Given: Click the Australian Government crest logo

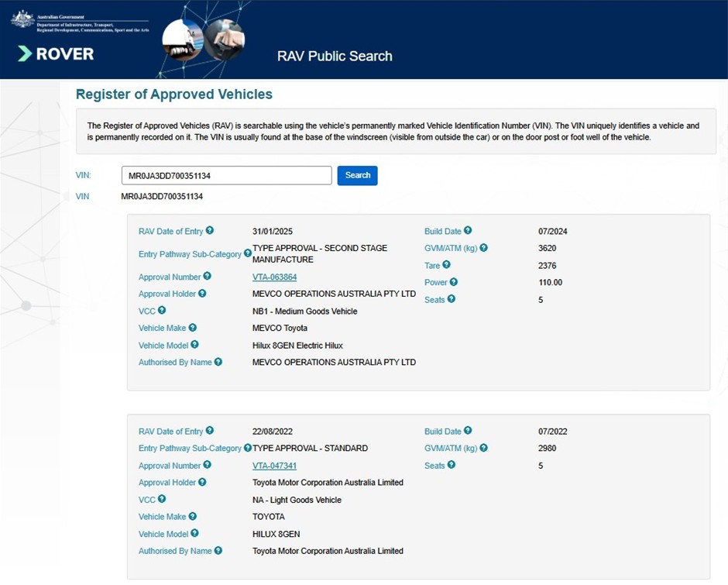Looking at the screenshot, I should [x=23, y=19].
